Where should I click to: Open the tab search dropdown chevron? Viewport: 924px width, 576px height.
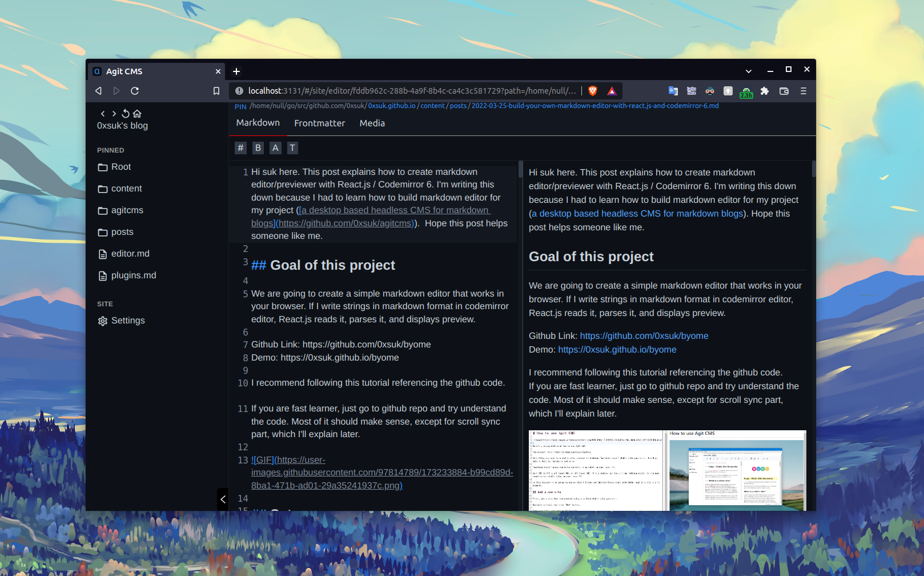pyautogui.click(x=748, y=71)
